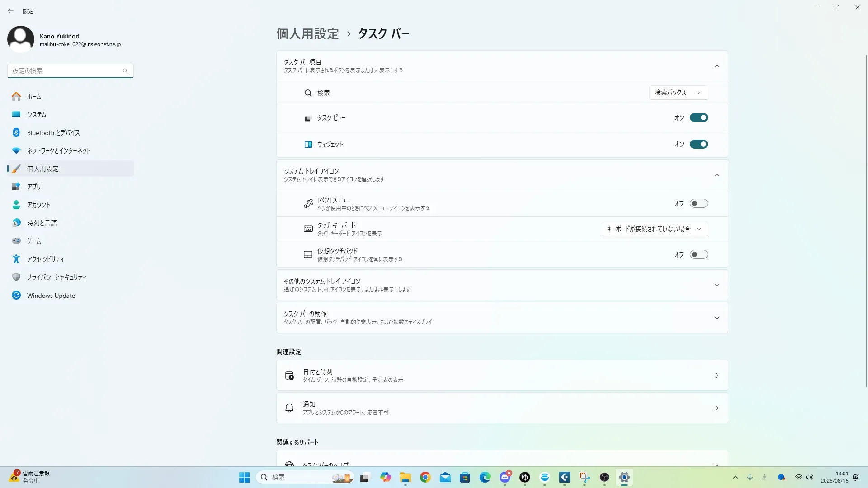Open File Explorer from the taskbar

click(405, 478)
